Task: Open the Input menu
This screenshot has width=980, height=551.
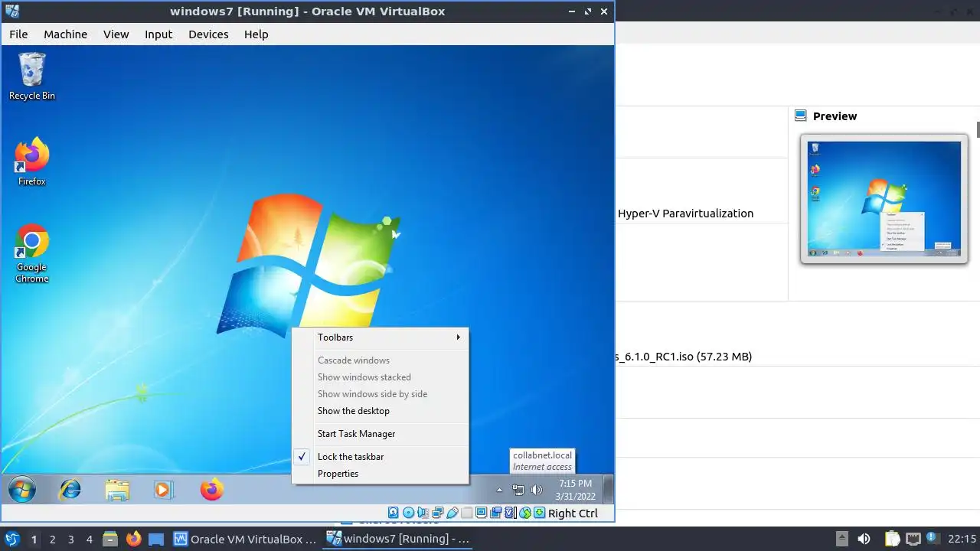Action: [x=158, y=34]
